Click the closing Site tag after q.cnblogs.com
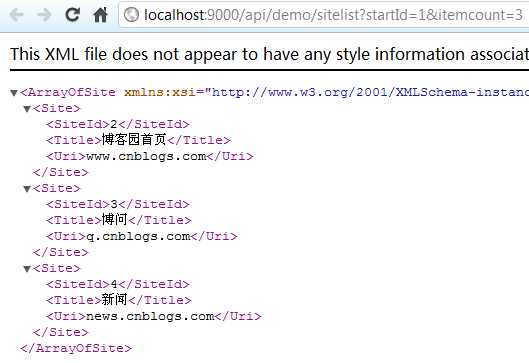 point(60,252)
